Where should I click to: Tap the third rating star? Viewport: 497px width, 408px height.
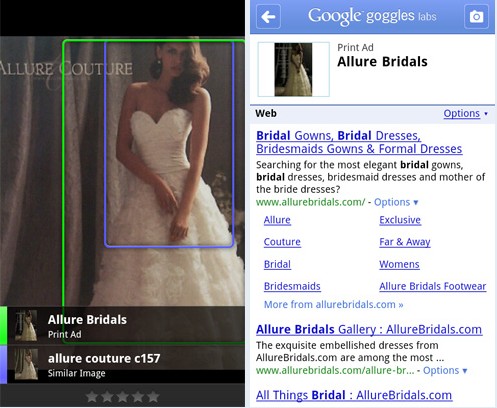123,397
